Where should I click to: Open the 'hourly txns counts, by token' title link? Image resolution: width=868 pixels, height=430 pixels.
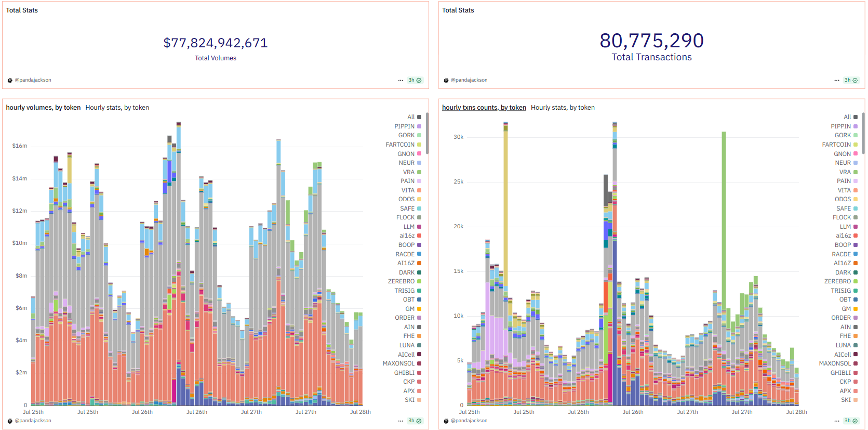tap(484, 108)
